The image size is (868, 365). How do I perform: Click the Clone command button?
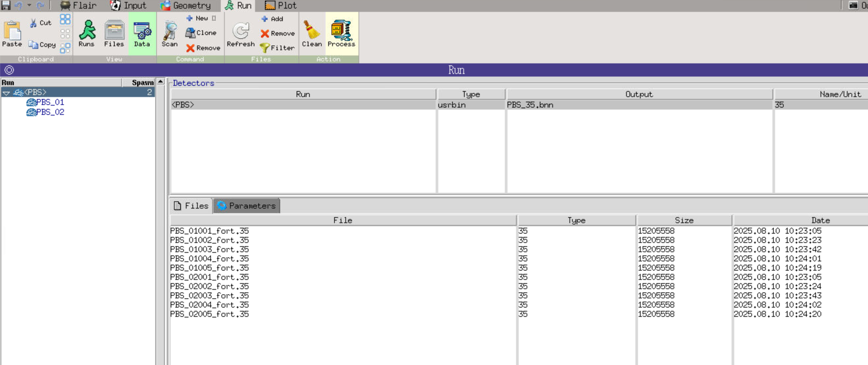(201, 33)
